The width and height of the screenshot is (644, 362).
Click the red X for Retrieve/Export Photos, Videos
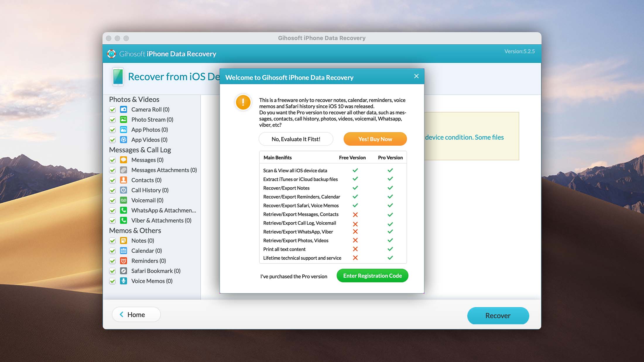point(355,240)
